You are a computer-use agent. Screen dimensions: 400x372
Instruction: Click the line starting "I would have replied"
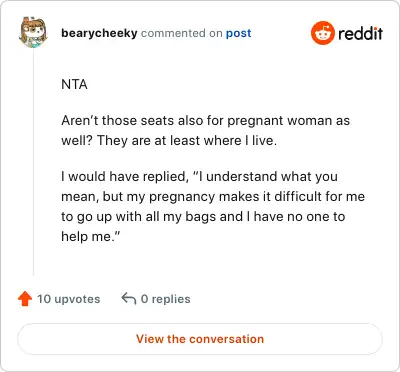click(199, 176)
